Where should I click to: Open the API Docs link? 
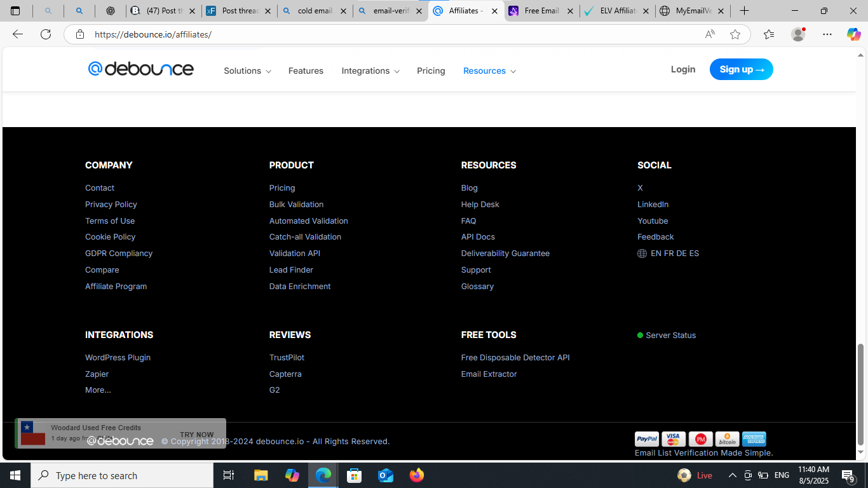pyautogui.click(x=478, y=237)
